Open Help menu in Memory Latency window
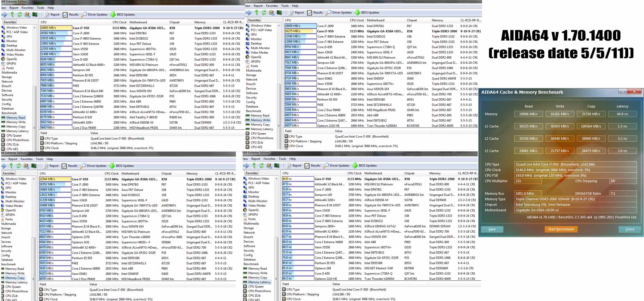The width and height of the screenshot is (644, 301). pos(293,159)
